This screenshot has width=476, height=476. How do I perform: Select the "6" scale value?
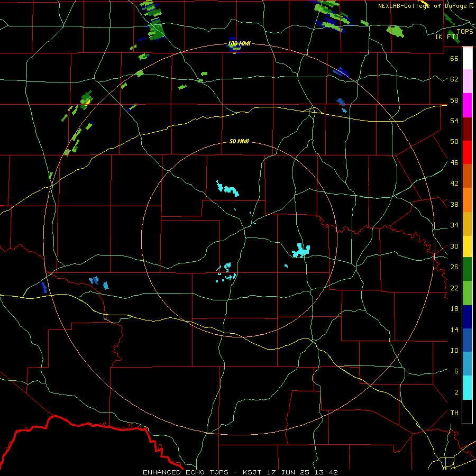[456, 371]
